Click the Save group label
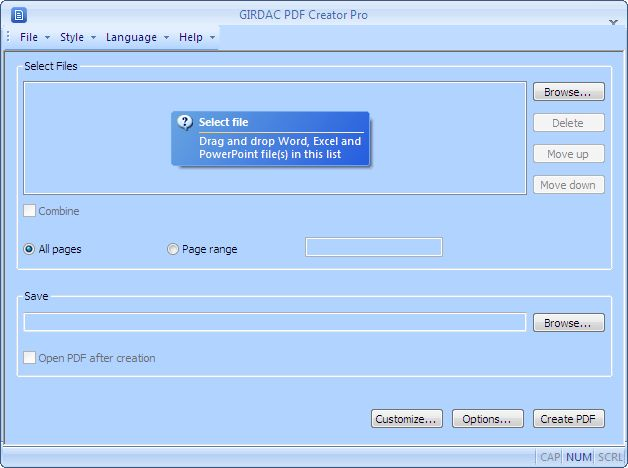628x468 pixels. [36, 296]
